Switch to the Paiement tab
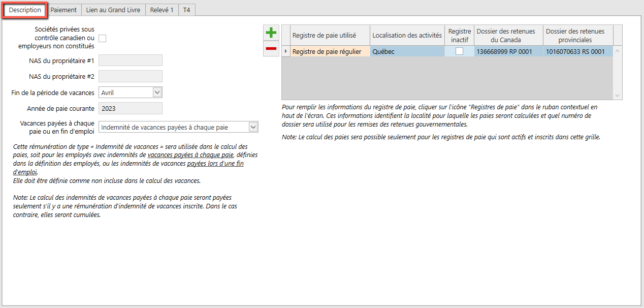644x308 pixels. coord(63,10)
